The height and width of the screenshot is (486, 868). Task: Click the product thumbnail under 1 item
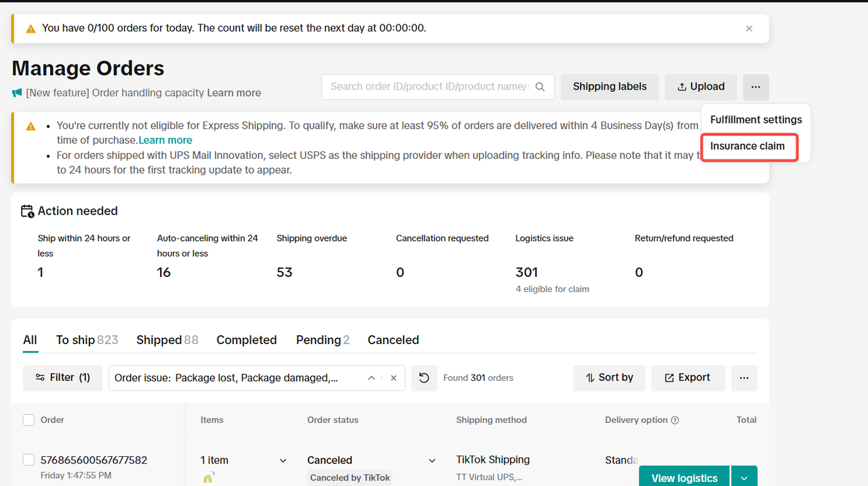click(x=208, y=478)
